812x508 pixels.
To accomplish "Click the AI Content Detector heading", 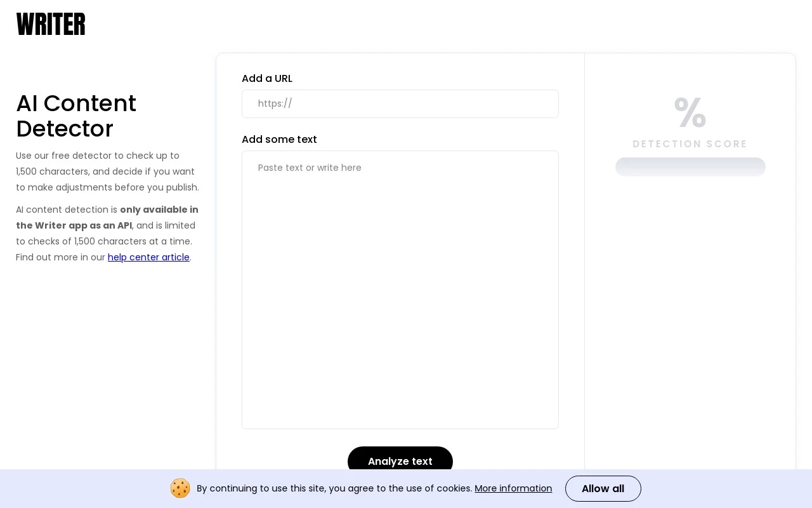I will [x=76, y=116].
